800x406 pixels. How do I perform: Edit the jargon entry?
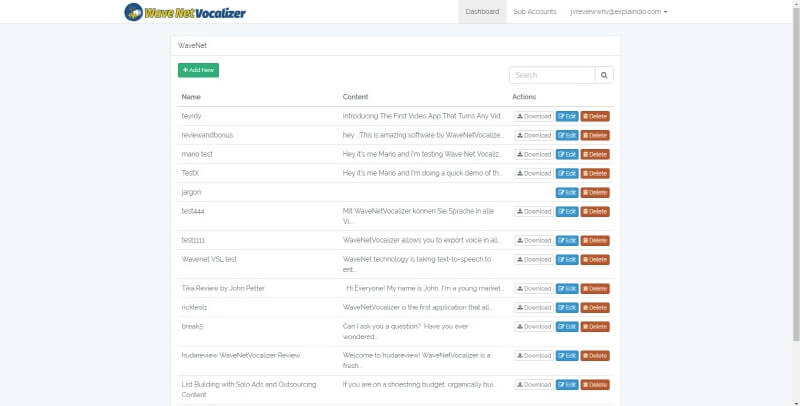click(567, 193)
